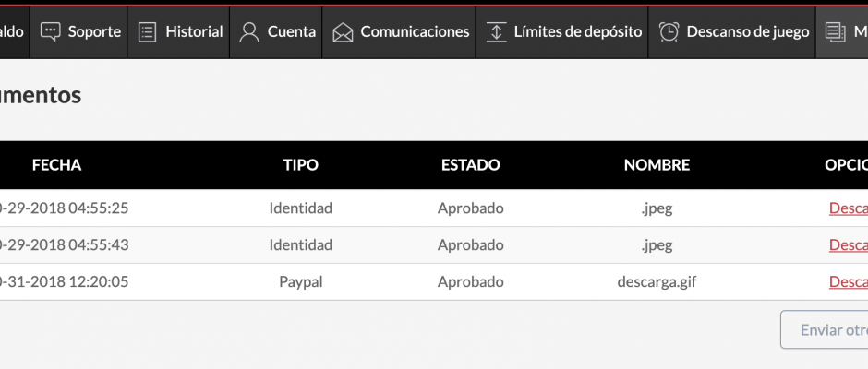
Task: Click the Límites de depósito arrows icon
Action: click(x=497, y=32)
